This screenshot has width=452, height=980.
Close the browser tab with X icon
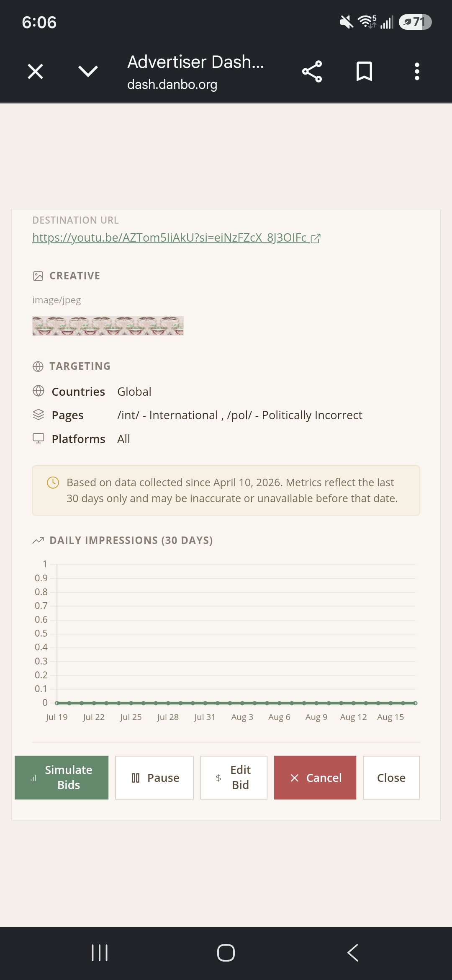(36, 71)
